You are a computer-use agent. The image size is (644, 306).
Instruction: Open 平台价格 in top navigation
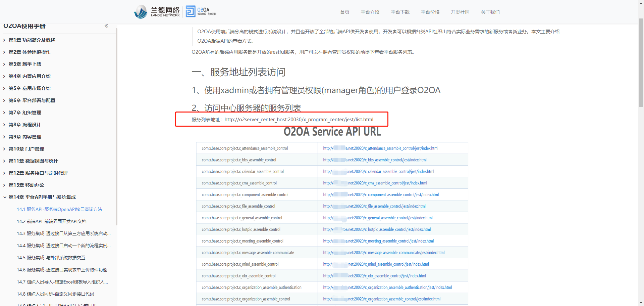(430, 12)
